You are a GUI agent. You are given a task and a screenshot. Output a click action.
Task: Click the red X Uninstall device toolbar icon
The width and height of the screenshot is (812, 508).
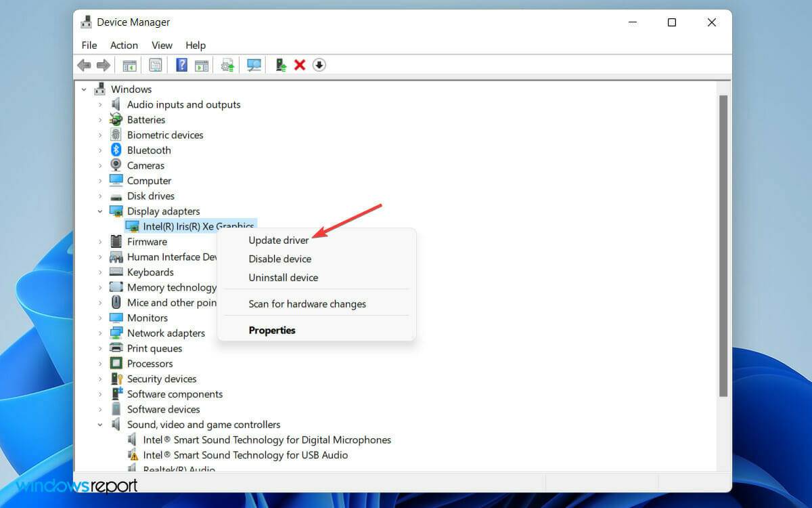(x=300, y=65)
